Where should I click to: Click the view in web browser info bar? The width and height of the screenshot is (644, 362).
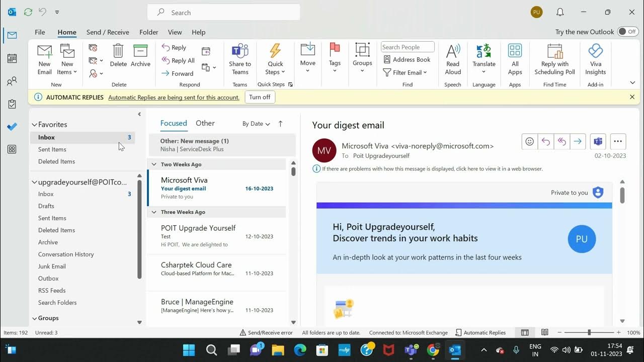pyautogui.click(x=428, y=169)
